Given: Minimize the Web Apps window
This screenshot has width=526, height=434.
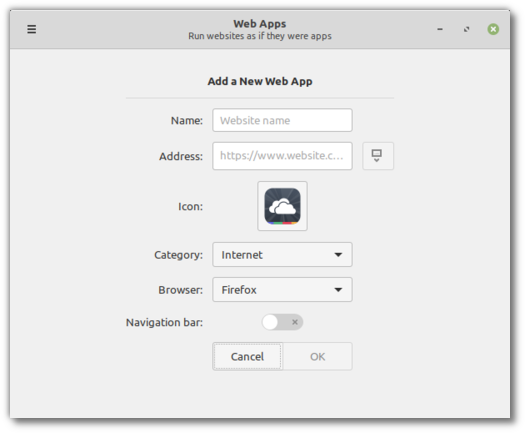Looking at the screenshot, I should tap(440, 29).
